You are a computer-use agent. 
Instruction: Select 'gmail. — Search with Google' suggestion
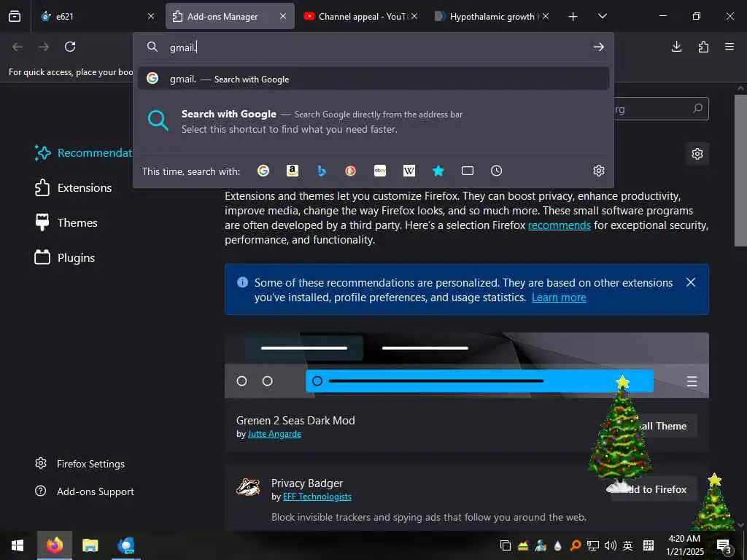[373, 79]
